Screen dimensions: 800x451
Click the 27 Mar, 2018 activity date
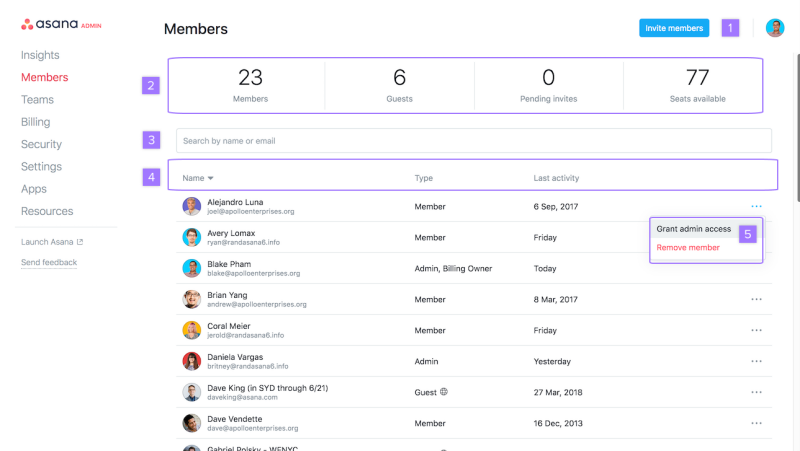pos(558,392)
